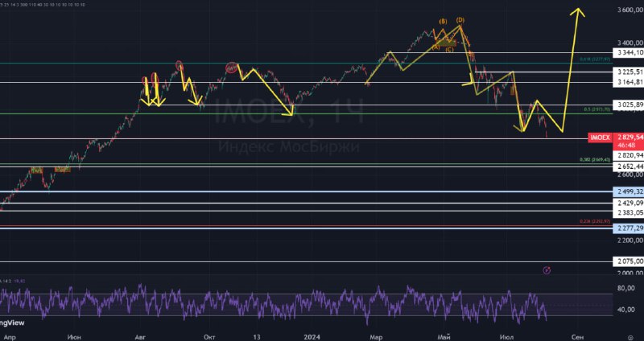Select the 3 164,81 price level label

628,83
